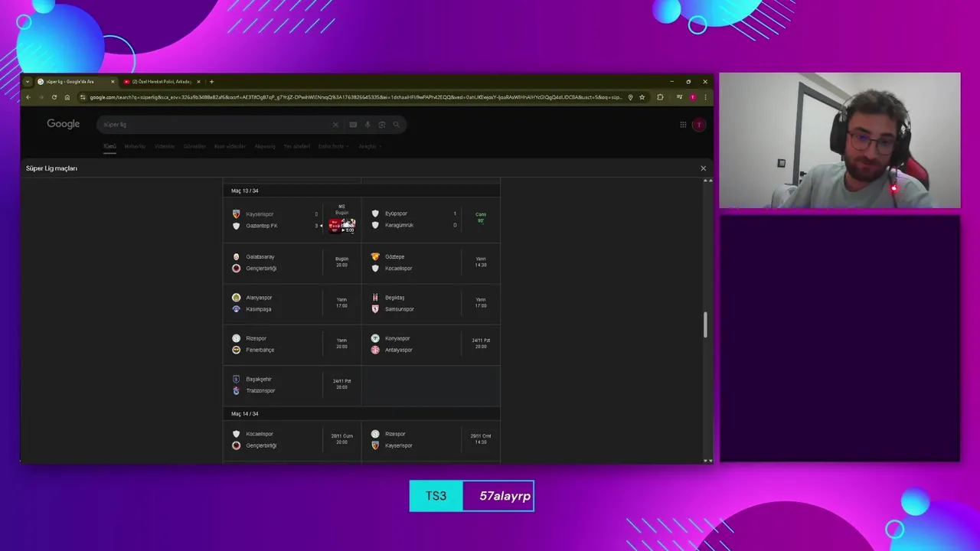Click '24/11 Pzt 20:00' for Konyaspor match
This screenshot has width=980, height=551.
[x=481, y=344]
